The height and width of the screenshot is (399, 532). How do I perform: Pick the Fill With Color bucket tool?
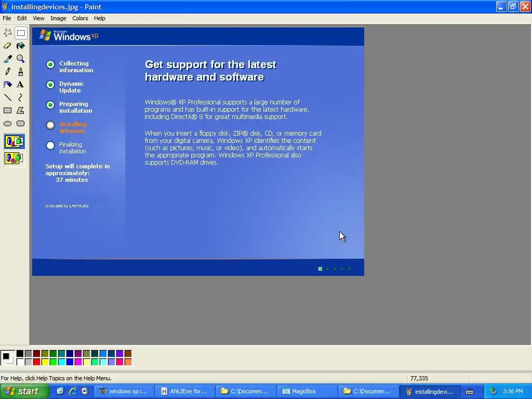[21, 46]
